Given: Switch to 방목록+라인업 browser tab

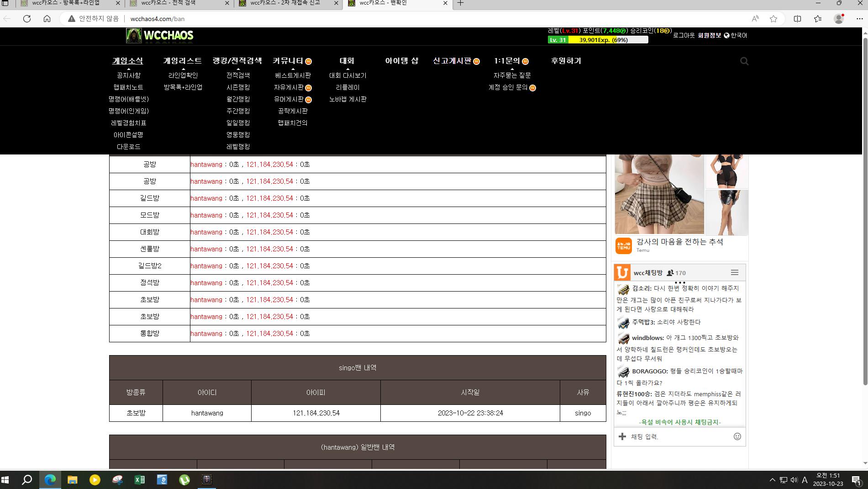Looking at the screenshot, I should [x=66, y=3].
